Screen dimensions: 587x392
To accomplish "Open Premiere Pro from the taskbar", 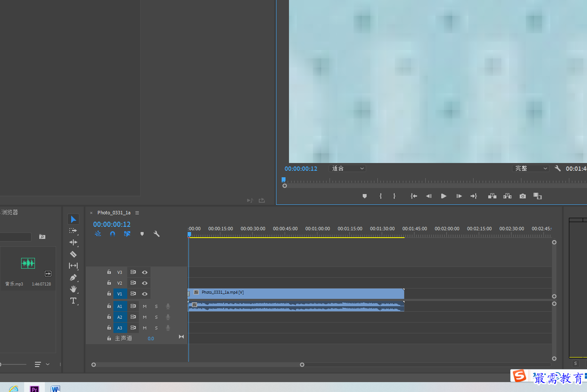I will [35, 388].
